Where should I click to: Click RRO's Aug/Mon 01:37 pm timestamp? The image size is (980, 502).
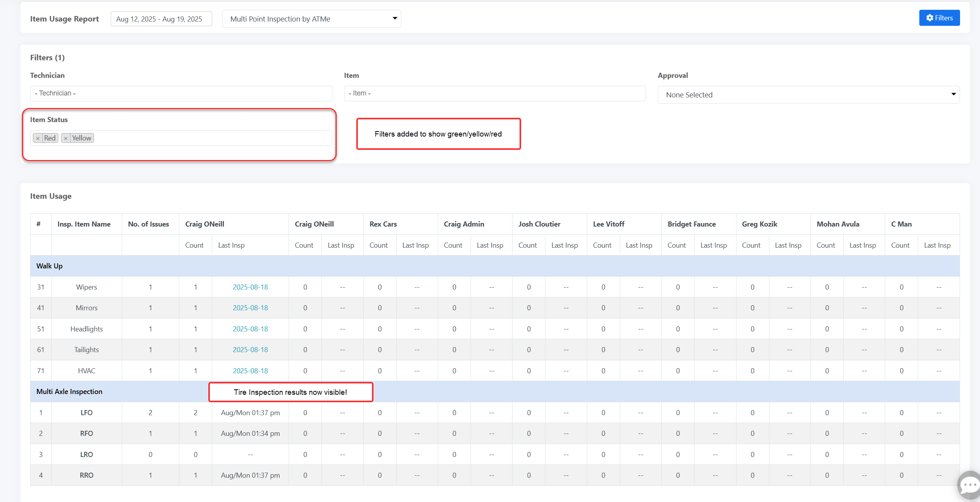[250, 475]
